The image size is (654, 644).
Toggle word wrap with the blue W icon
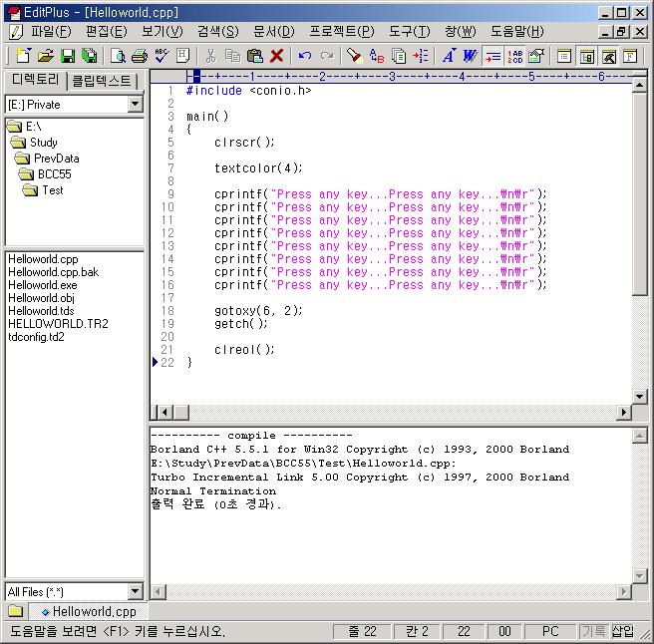tap(471, 56)
